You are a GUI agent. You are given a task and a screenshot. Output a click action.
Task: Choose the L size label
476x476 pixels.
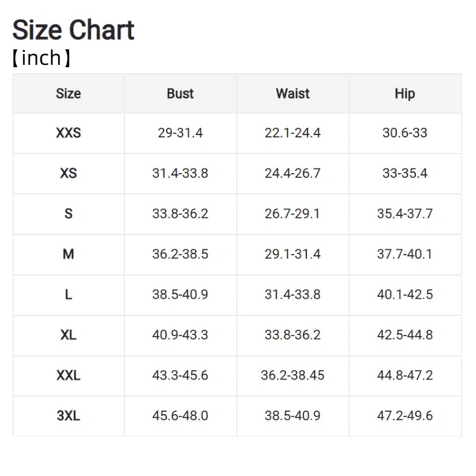tap(68, 295)
